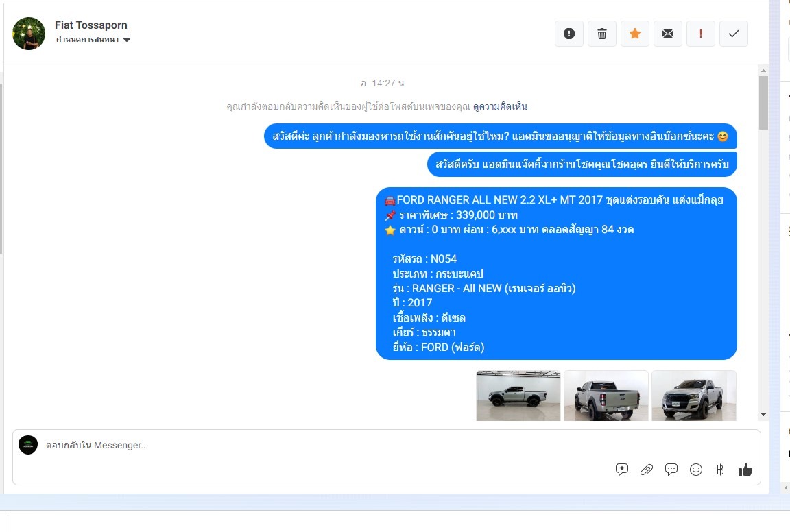The image size is (790, 532).
Task: Open saved replies star-bubble icon
Action: pyautogui.click(x=622, y=470)
